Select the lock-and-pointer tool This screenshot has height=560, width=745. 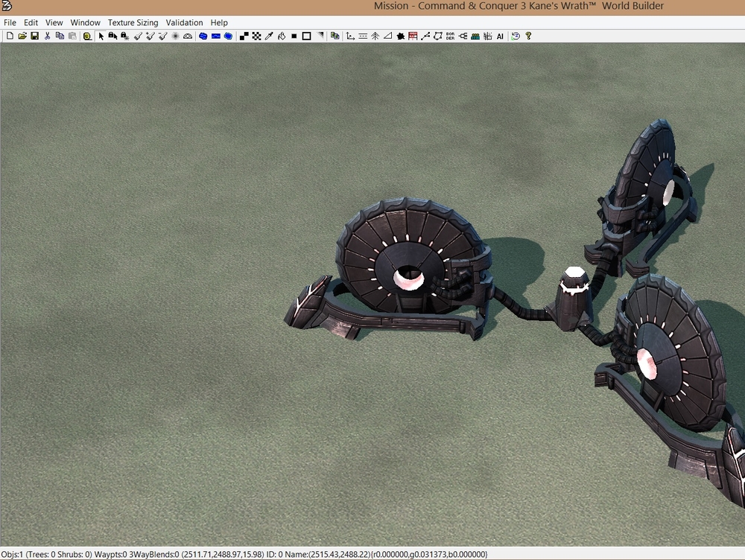(x=112, y=36)
